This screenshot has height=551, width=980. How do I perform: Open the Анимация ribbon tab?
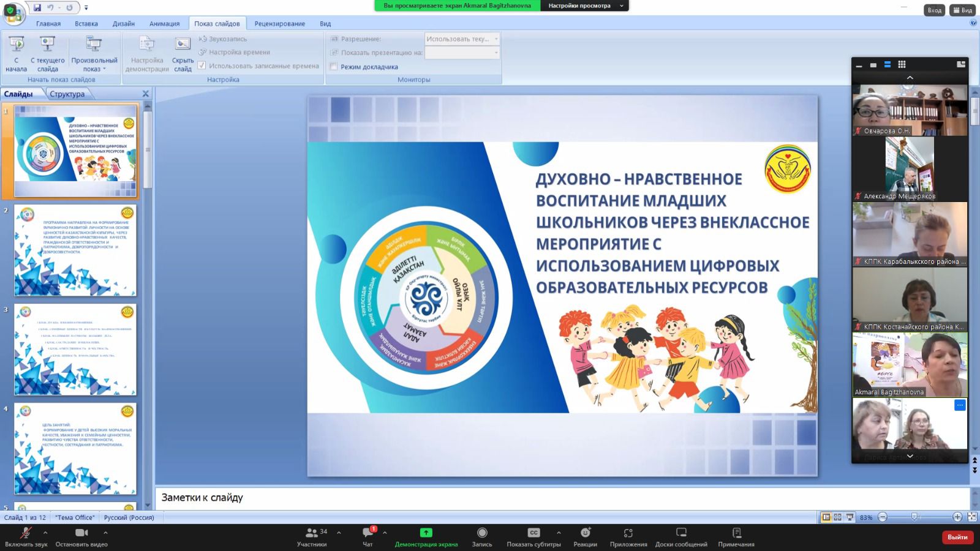[x=165, y=23]
